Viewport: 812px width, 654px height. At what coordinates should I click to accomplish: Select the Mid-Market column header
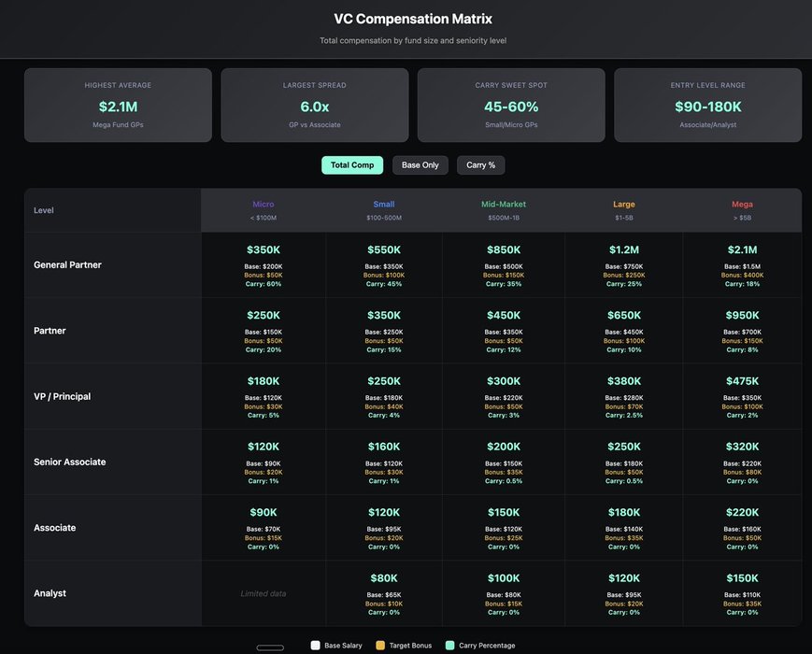[504, 210]
